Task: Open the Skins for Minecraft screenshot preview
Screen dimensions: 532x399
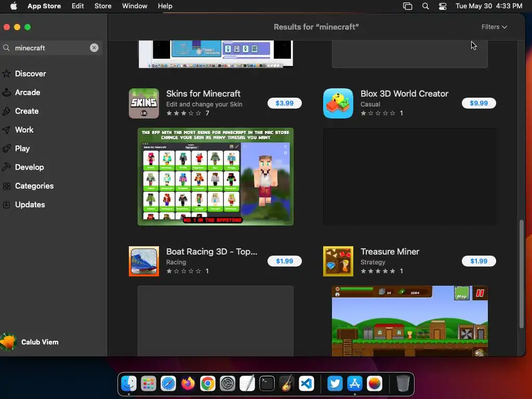Action: tap(216, 177)
